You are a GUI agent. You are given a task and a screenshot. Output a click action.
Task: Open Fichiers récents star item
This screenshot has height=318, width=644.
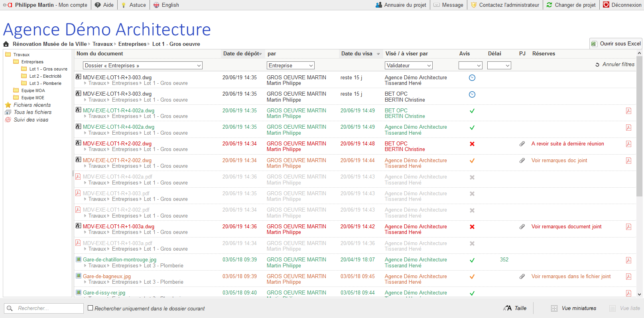(32, 105)
